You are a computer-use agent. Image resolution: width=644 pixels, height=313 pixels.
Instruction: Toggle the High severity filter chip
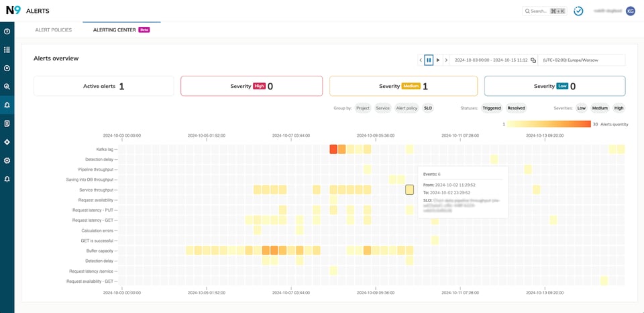619,108
